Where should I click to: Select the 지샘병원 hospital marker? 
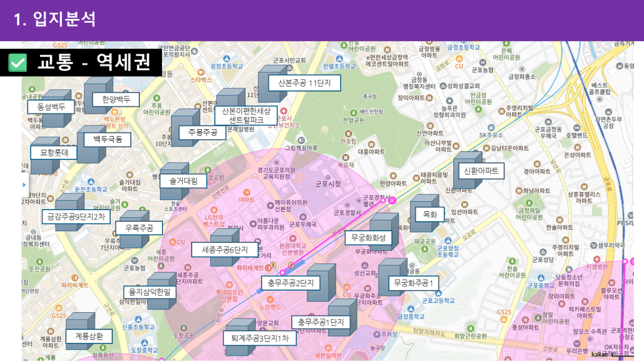pyautogui.click(x=596, y=259)
